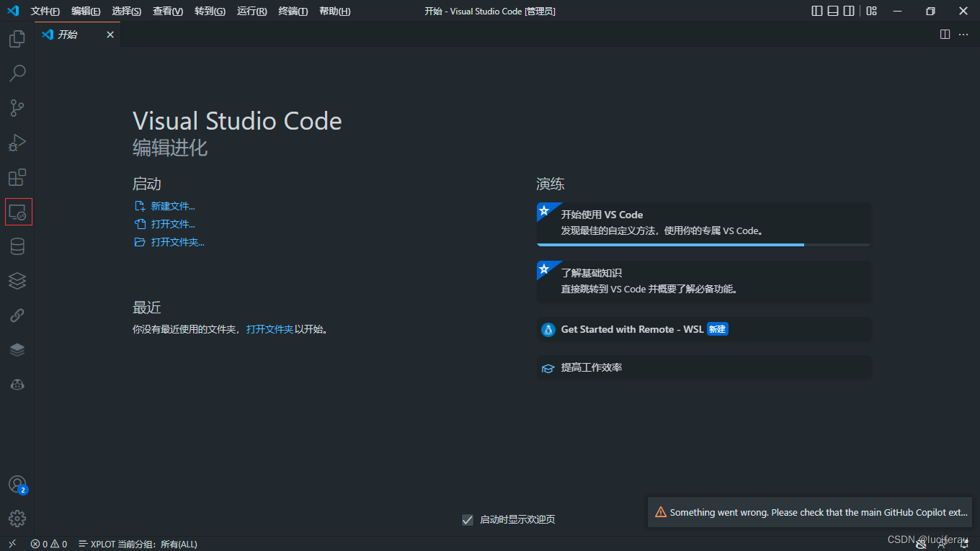Open the 编辑(E) menu
This screenshot has width=980, height=551.
tap(86, 11)
